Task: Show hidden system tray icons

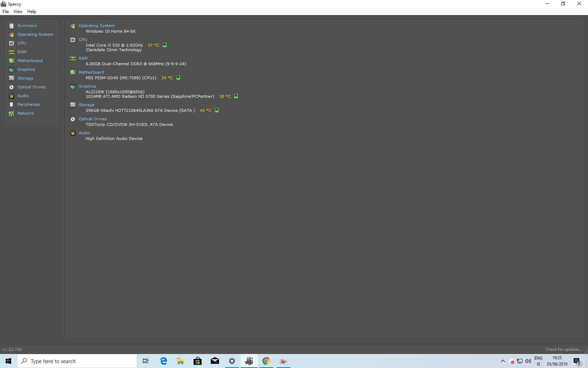Action: [503, 361]
